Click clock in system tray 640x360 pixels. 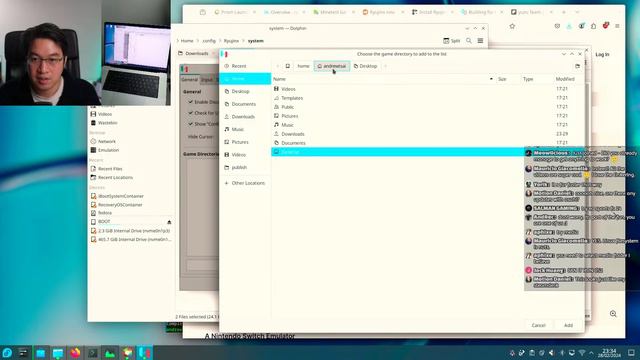[x=609, y=353]
